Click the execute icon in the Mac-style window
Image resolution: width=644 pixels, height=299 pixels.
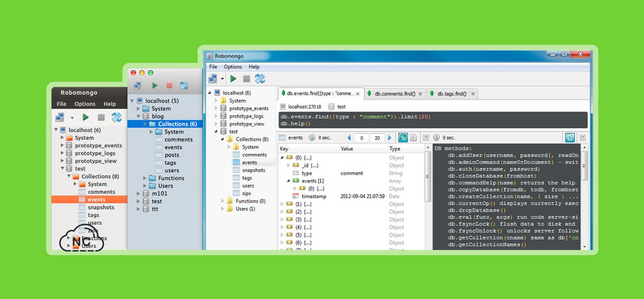(155, 86)
